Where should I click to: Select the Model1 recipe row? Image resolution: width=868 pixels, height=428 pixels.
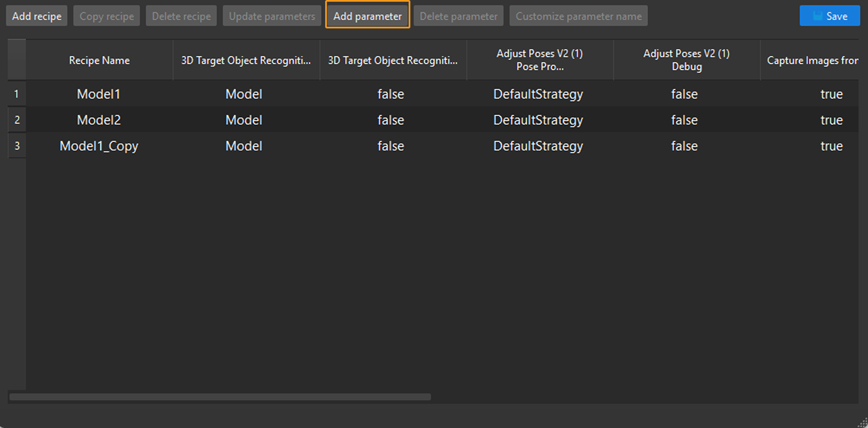point(98,94)
